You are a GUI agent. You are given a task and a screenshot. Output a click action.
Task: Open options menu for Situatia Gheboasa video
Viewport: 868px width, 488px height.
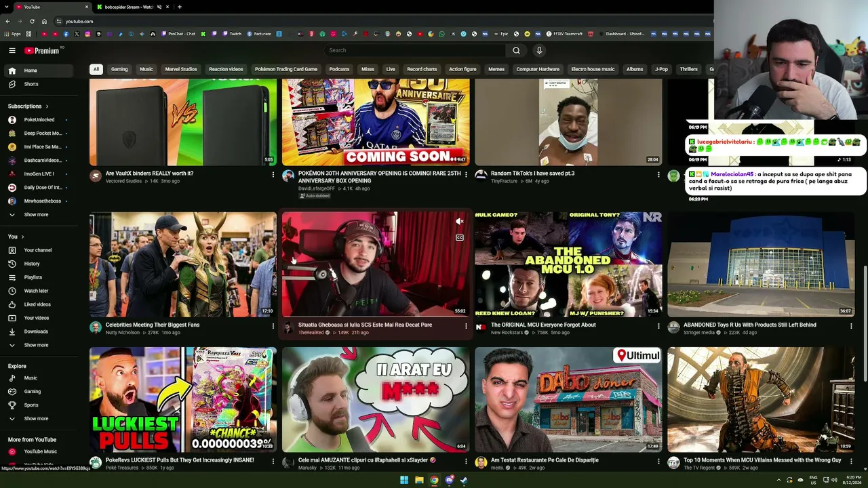[x=466, y=326]
